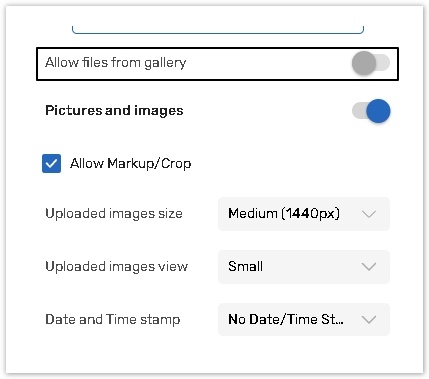The image size is (429, 379).
Task: Click the chevron arrow beside Small
Action: click(x=369, y=267)
